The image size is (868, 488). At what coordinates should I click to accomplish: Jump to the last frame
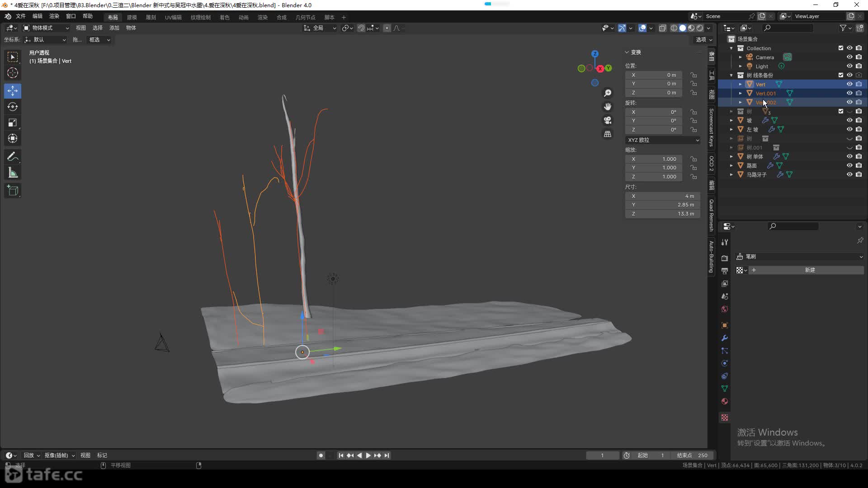387,455
